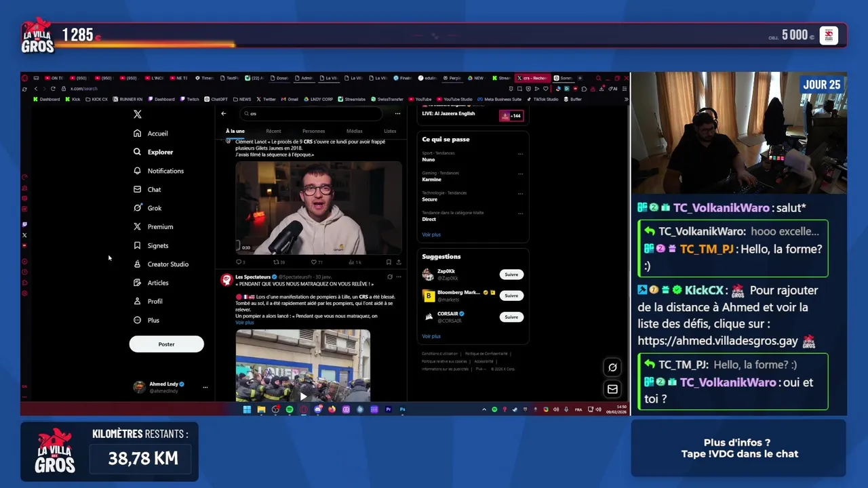
Task: Open the ChatGPT bookmark
Action: 216,100
